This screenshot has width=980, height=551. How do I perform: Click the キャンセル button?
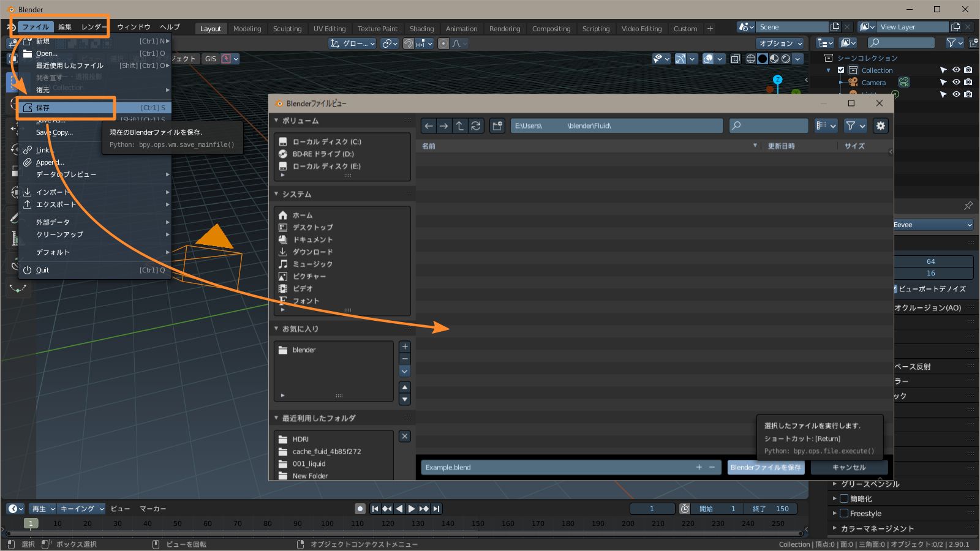[849, 468]
